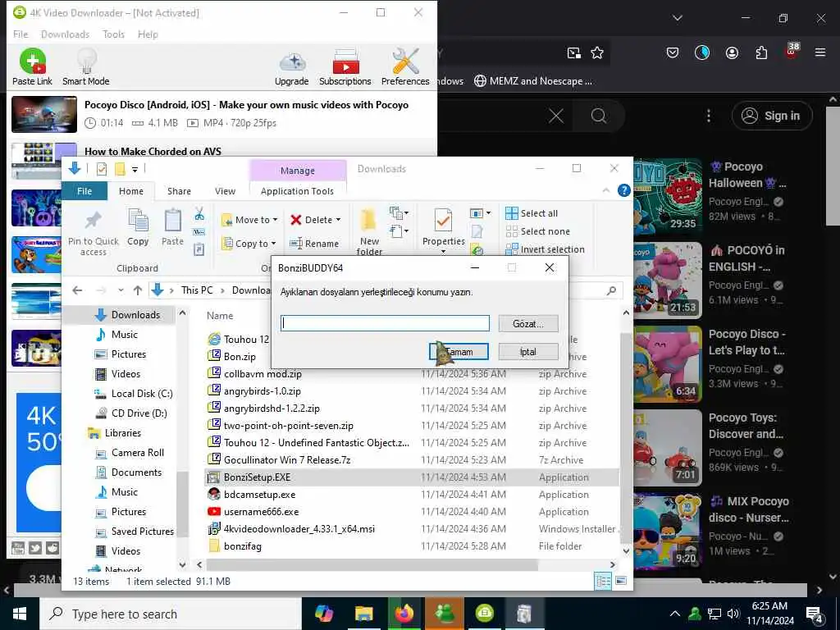Viewport: 840px width, 630px height.
Task: Switch to large icons view layout icon
Action: coord(621,582)
